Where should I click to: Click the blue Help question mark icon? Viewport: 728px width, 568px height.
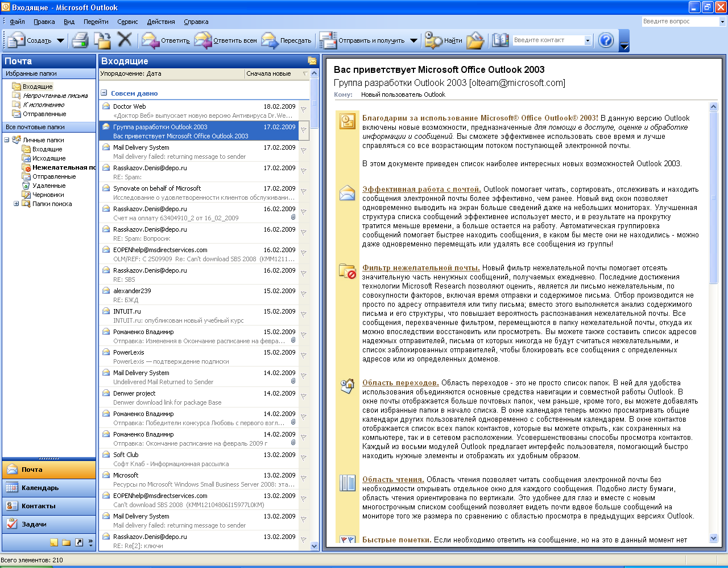pos(606,40)
